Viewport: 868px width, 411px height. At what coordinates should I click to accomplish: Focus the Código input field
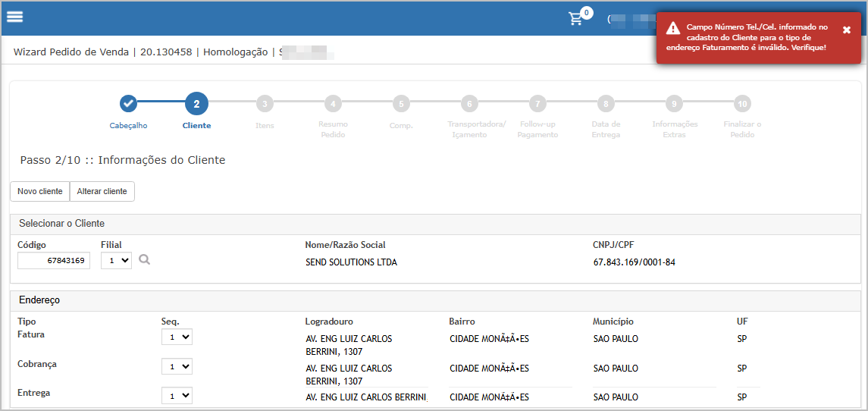(x=54, y=261)
